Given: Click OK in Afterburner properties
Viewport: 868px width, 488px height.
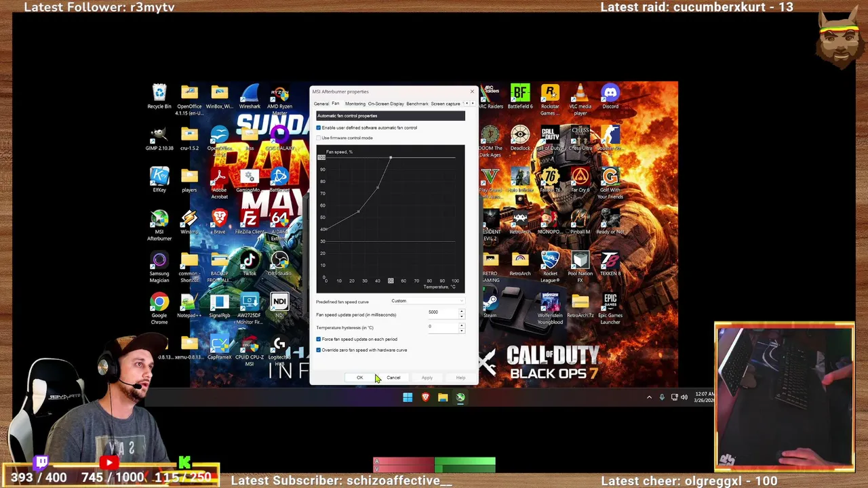Looking at the screenshot, I should coord(360,378).
